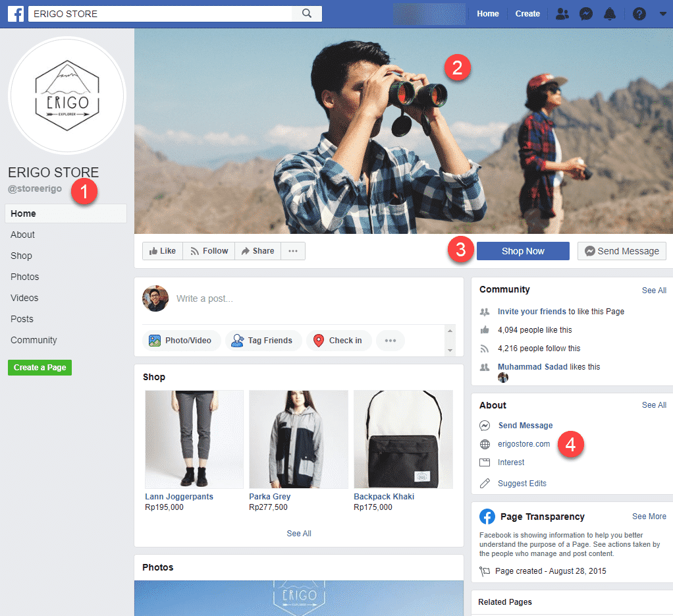Viewport: 673px width, 616px height.
Task: Toggle Like on the ERIGO STORE page
Action: point(162,251)
